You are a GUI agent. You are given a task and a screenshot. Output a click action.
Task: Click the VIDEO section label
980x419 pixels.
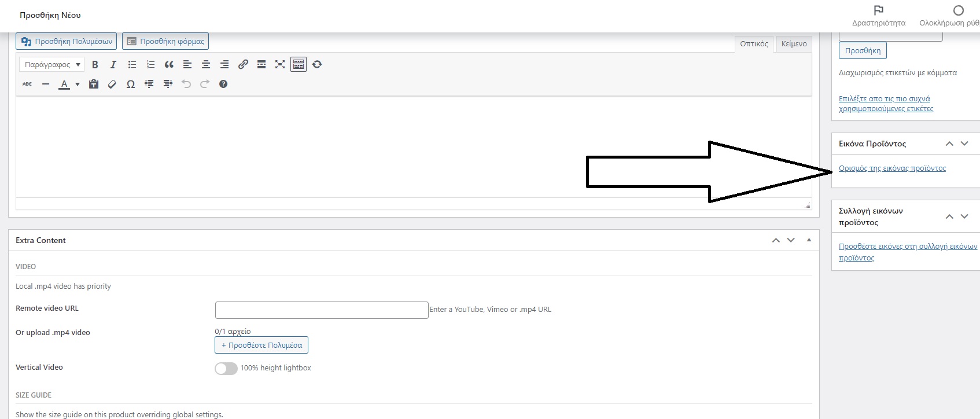26,267
